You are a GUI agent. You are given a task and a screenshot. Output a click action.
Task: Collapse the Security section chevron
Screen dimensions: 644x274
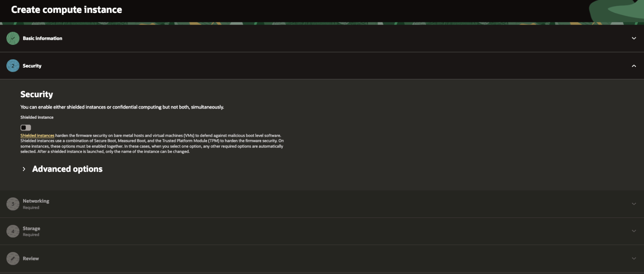[x=634, y=66]
